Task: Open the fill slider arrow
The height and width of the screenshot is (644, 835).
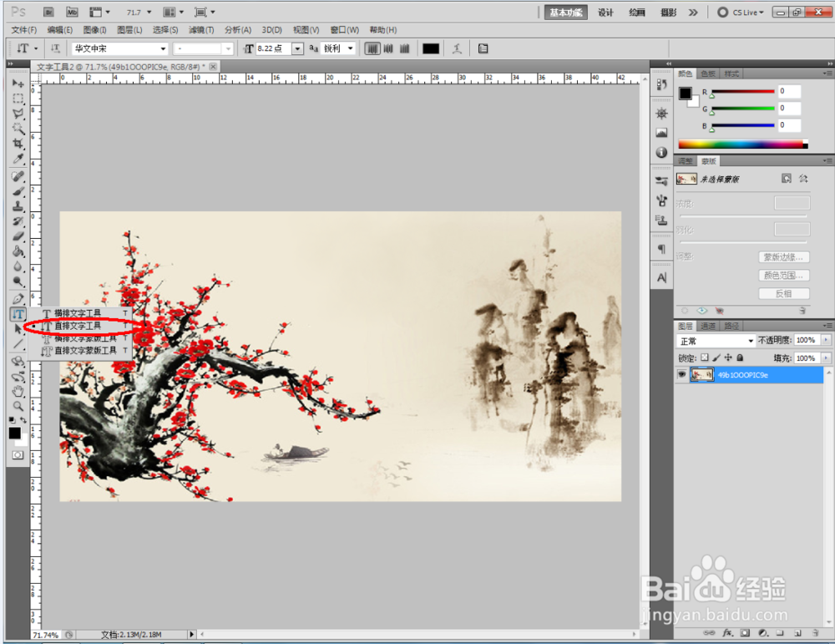Action: [x=826, y=358]
